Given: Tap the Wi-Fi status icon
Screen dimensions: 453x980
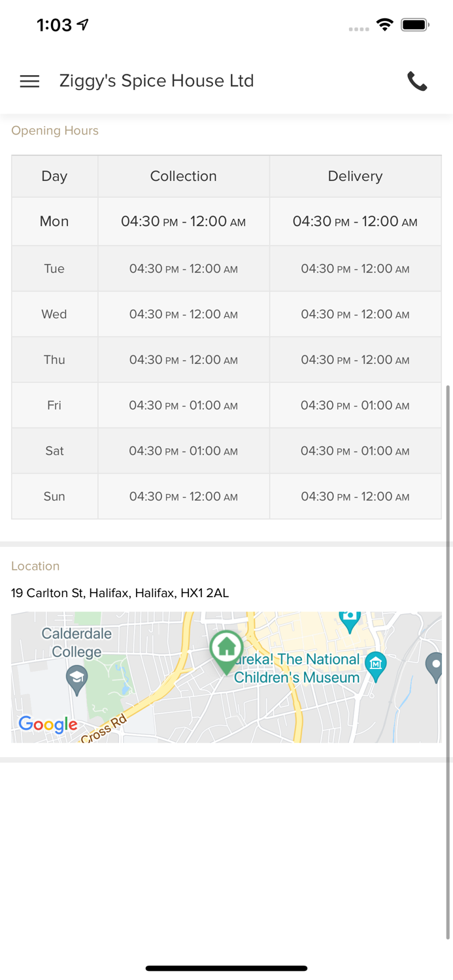Looking at the screenshot, I should pyautogui.click(x=385, y=25).
